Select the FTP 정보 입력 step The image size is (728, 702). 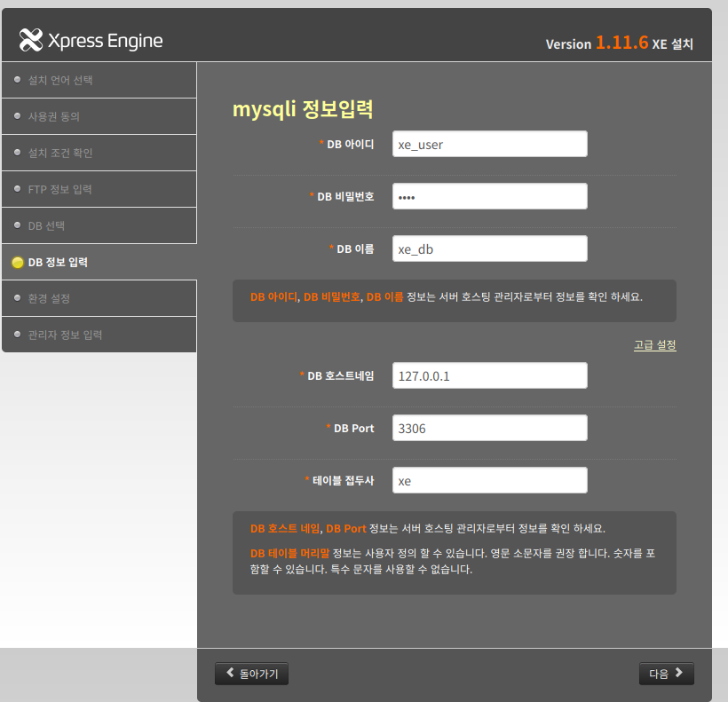click(x=99, y=189)
